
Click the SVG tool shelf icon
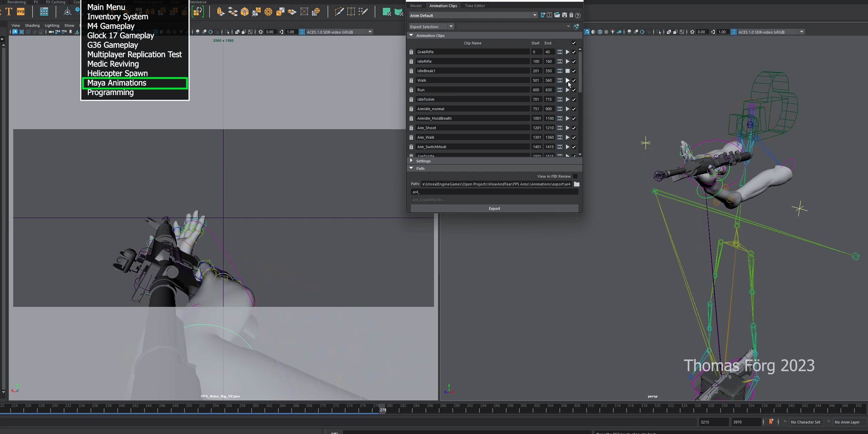(x=21, y=12)
